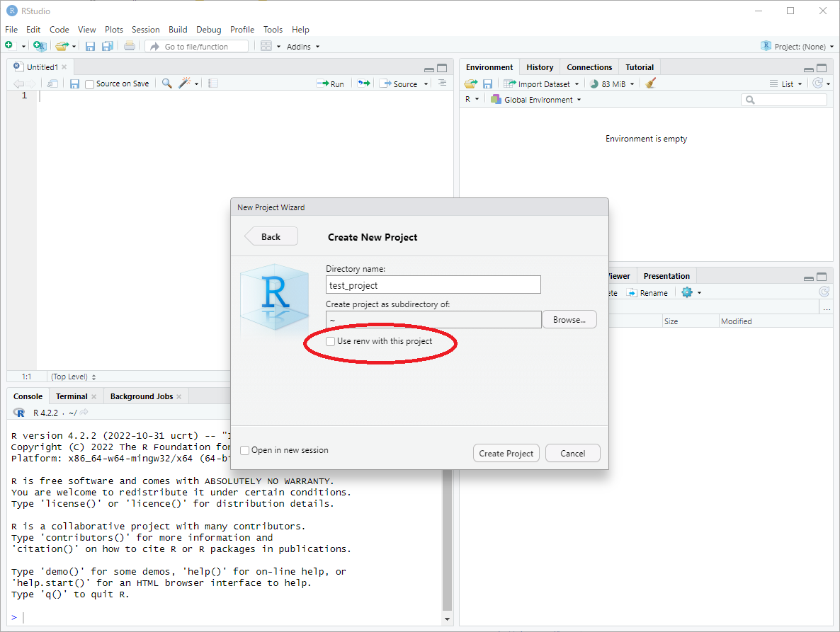Click the re-run previous code icon
The image size is (840, 632).
pyautogui.click(x=363, y=84)
